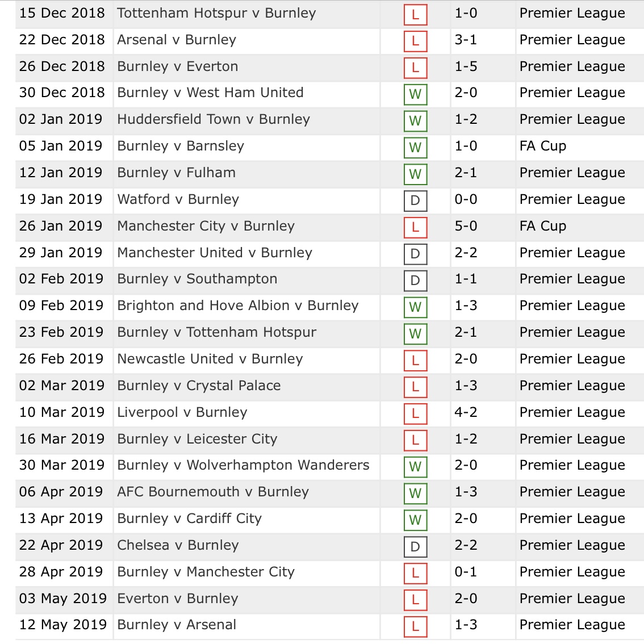This screenshot has width=644, height=644.
Task: Click the L badge for Burnley v Arsenal
Action: [x=415, y=627]
